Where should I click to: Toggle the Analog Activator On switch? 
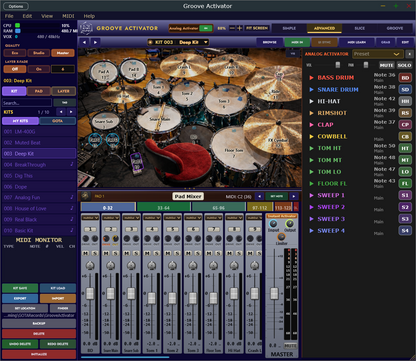[206, 28]
